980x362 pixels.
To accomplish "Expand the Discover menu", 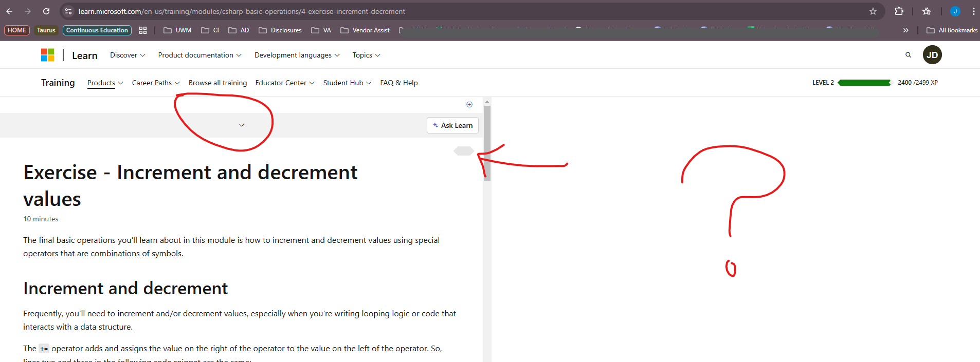I will (x=128, y=55).
